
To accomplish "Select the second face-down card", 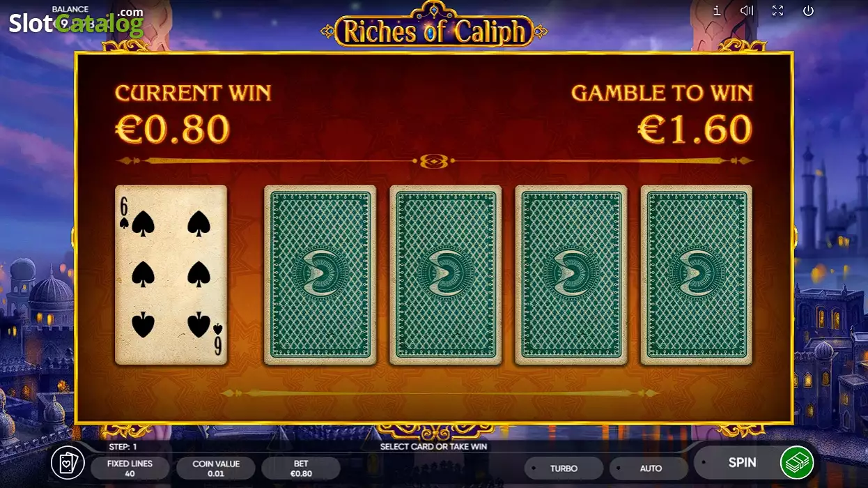I will pos(445,275).
